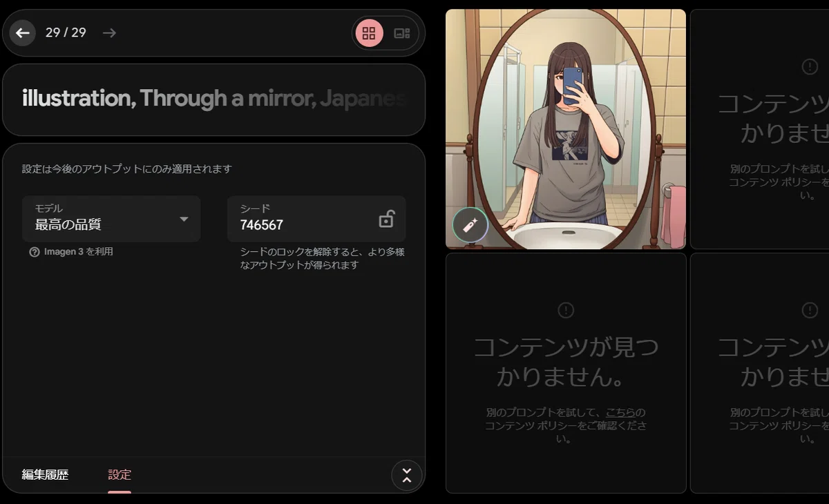This screenshot has width=829, height=504.
Task: Click the prompt text starting with illustration
Action: point(213,99)
